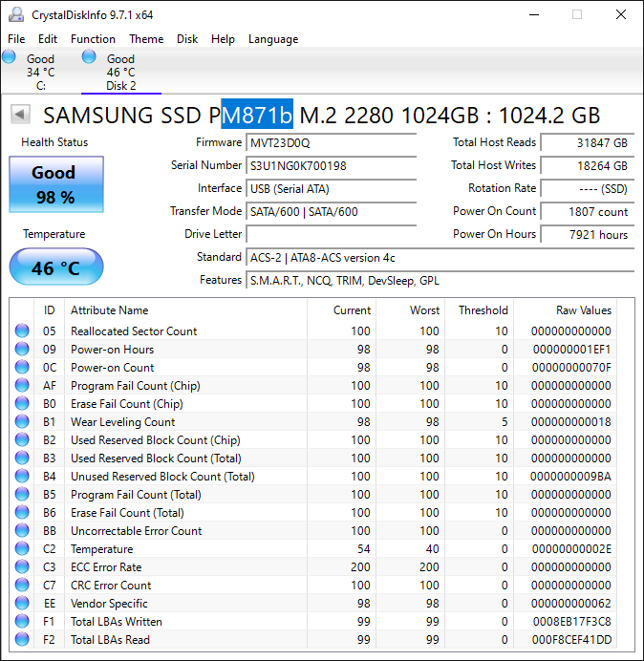This screenshot has height=661, width=644.
Task: Click the blue health orb above the C: drive tab
Action: 9,56
